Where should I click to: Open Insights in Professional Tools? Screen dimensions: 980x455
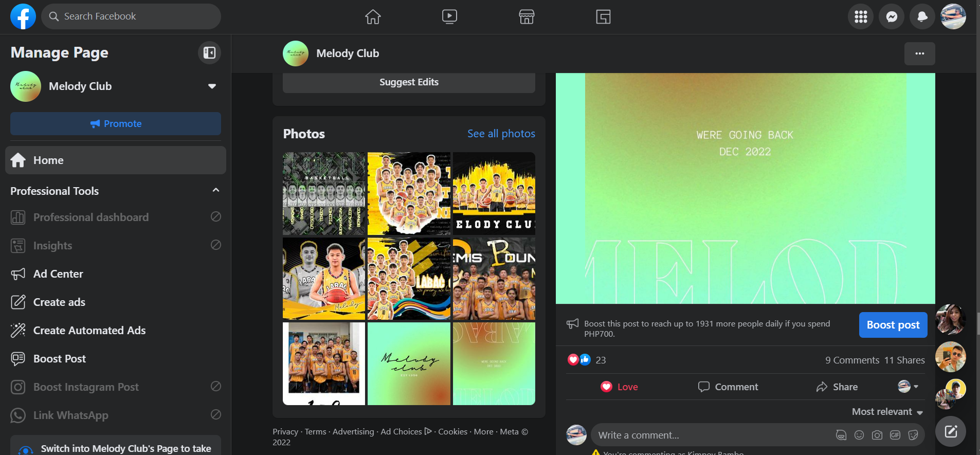[x=116, y=246]
